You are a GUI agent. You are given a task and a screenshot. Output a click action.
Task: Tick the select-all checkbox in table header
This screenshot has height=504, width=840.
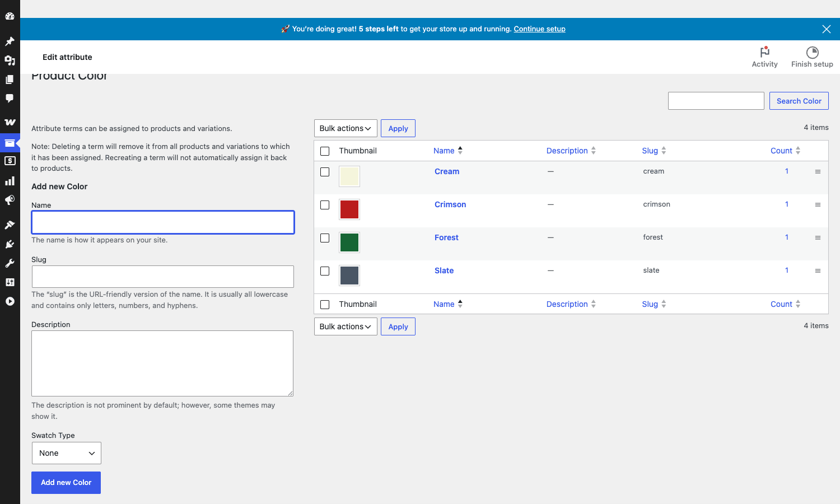325,151
